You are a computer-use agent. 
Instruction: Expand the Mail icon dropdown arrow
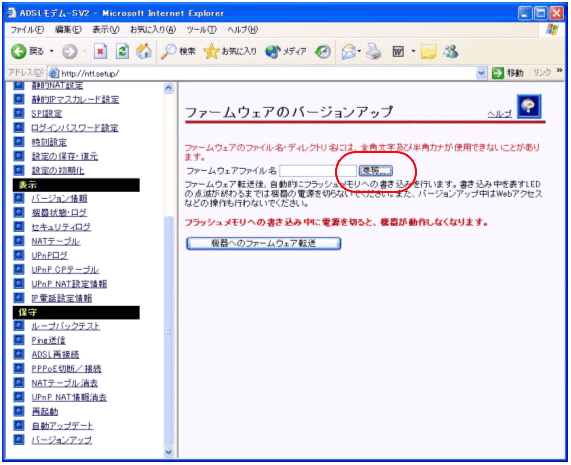(x=359, y=51)
